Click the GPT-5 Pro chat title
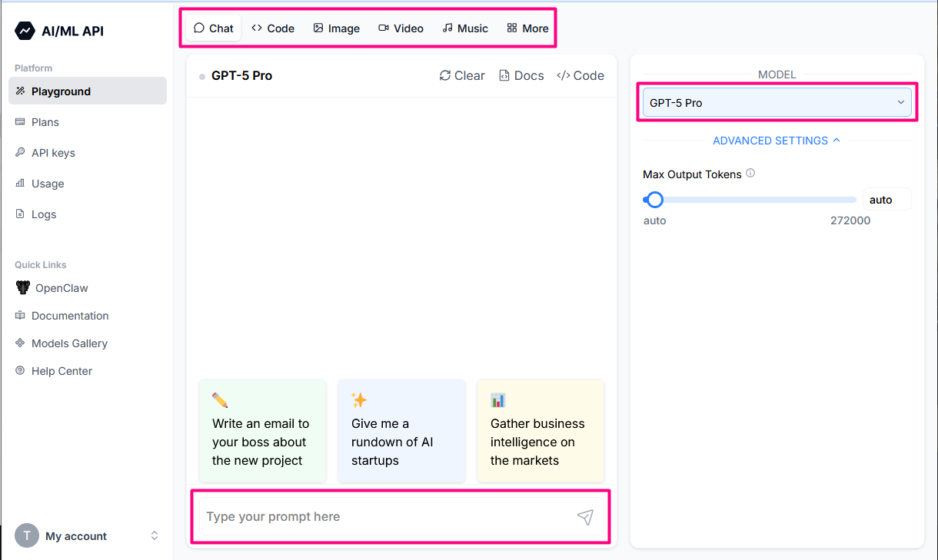938x560 pixels. tap(241, 75)
